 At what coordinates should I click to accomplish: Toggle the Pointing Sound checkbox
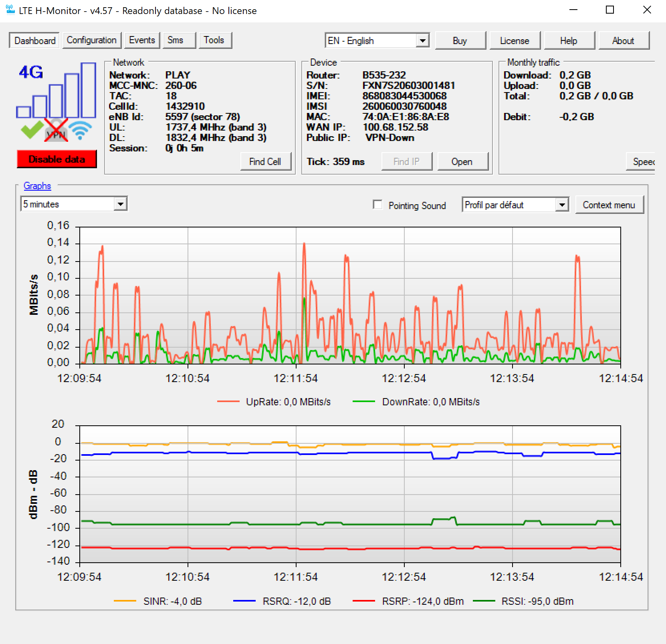[x=377, y=205]
